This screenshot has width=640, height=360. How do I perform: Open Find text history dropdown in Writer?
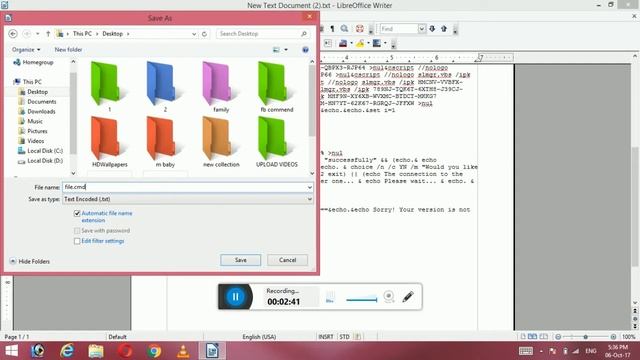coord(422,29)
